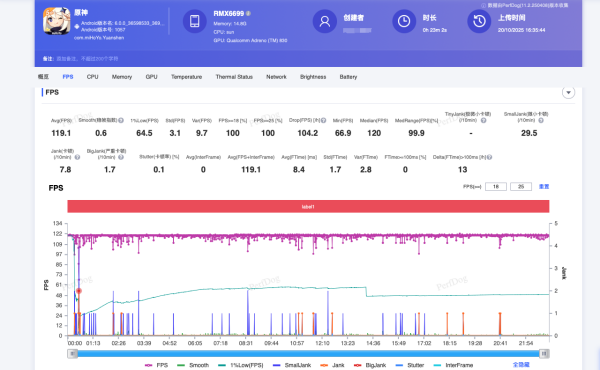Click the Jank value 7.8
The image size is (600, 370).
[65, 170]
